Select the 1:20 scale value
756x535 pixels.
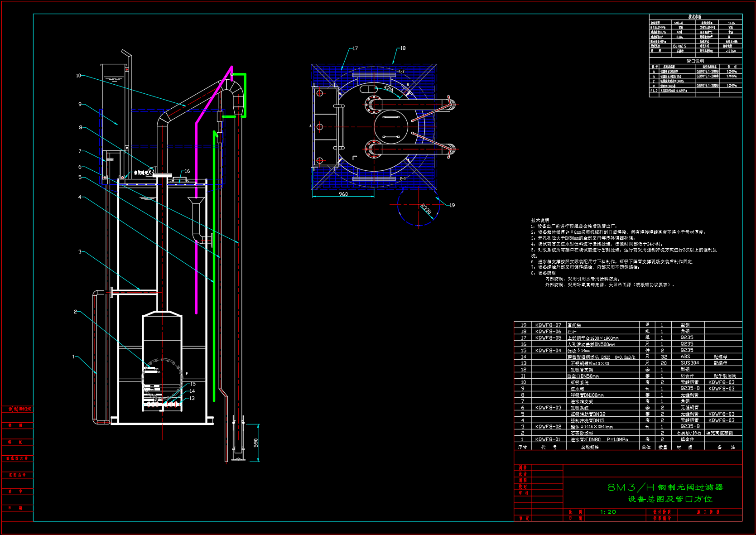click(x=608, y=512)
